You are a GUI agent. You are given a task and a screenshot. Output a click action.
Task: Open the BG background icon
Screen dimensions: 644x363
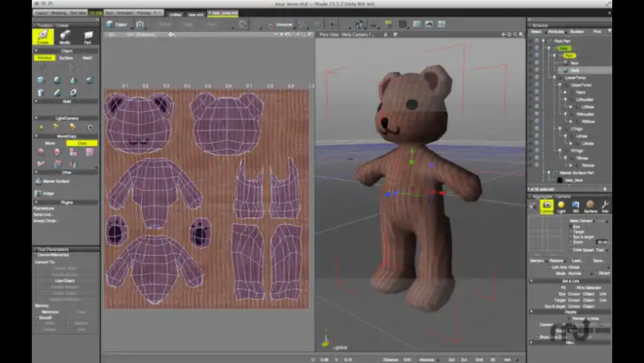(x=575, y=206)
